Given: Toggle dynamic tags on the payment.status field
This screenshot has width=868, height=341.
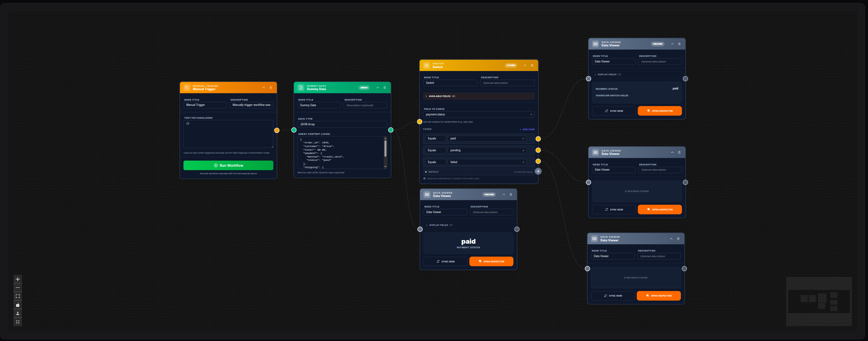Looking at the screenshot, I should click(x=532, y=114).
